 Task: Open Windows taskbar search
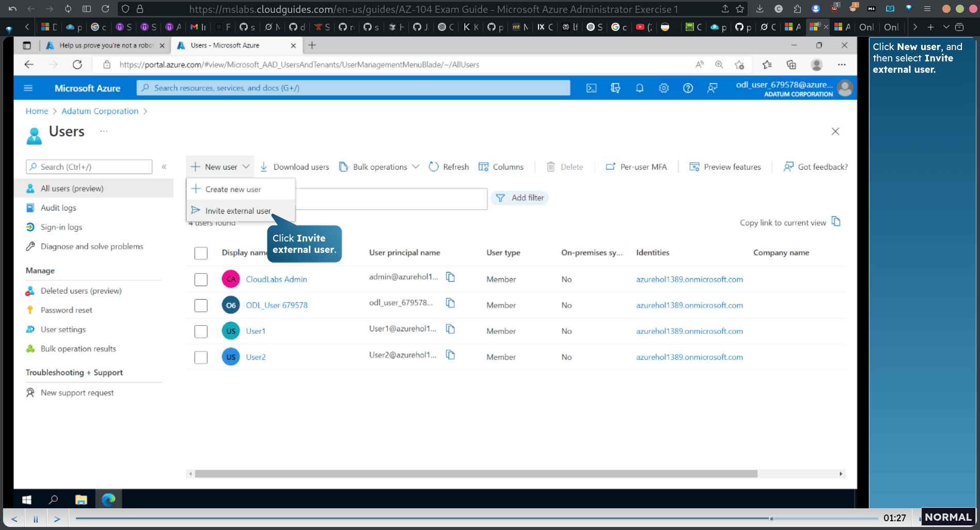[53, 500]
